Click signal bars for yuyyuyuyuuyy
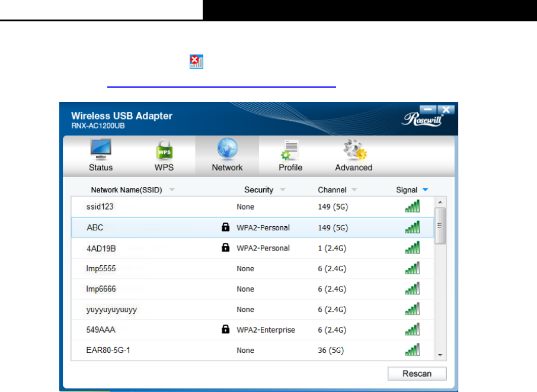The width and height of the screenshot is (537, 392). point(413,309)
